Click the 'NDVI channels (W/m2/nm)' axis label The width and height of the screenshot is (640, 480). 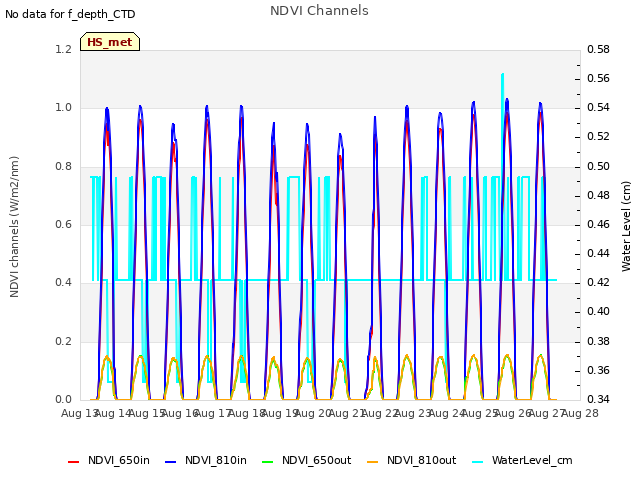point(14,227)
